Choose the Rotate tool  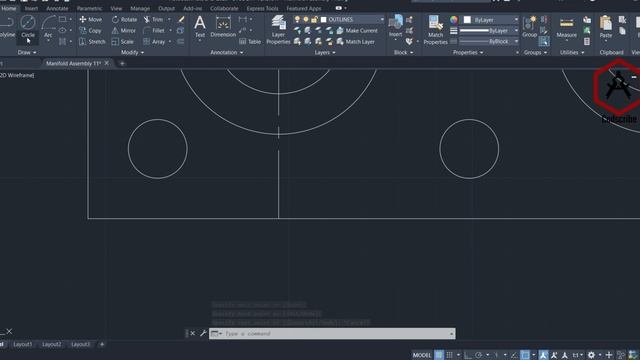(124, 19)
